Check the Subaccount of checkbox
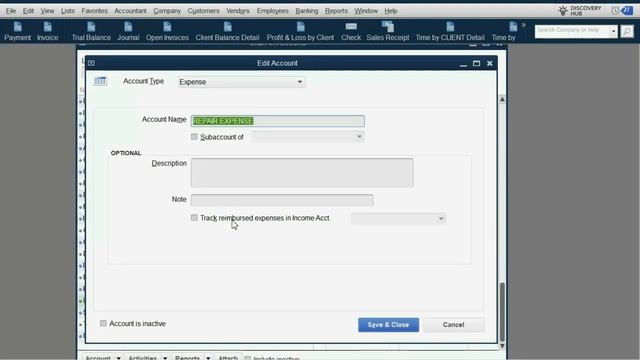This screenshot has width=640, height=360. [194, 137]
